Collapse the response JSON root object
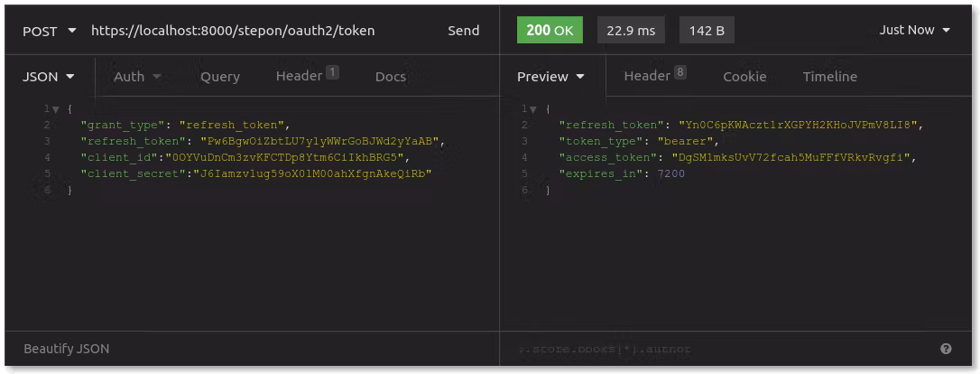 click(x=534, y=109)
